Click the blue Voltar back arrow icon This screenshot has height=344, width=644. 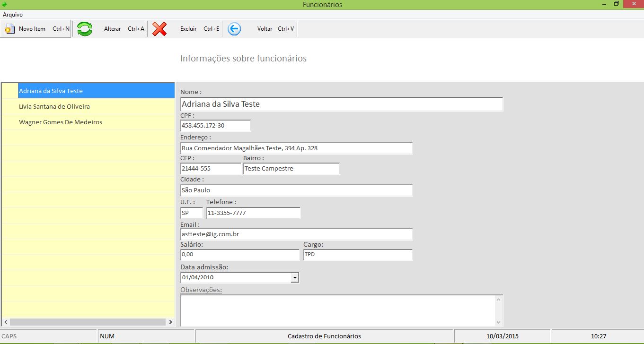[234, 29]
